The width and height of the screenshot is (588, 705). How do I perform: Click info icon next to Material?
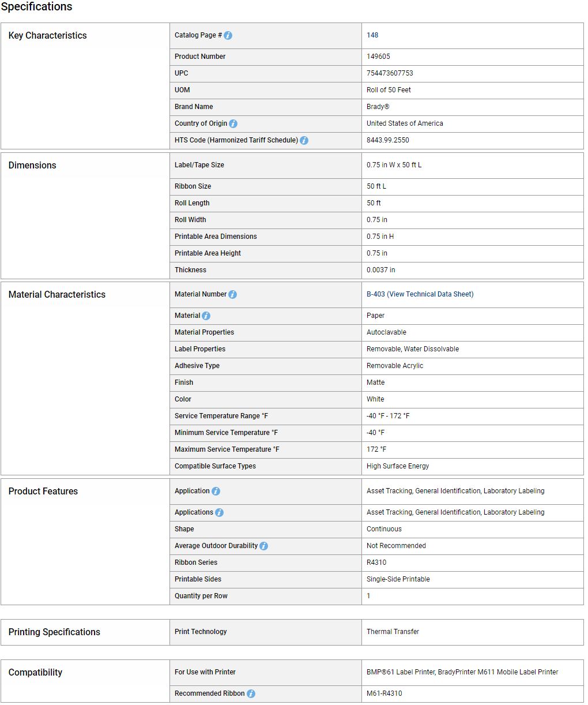pos(206,316)
